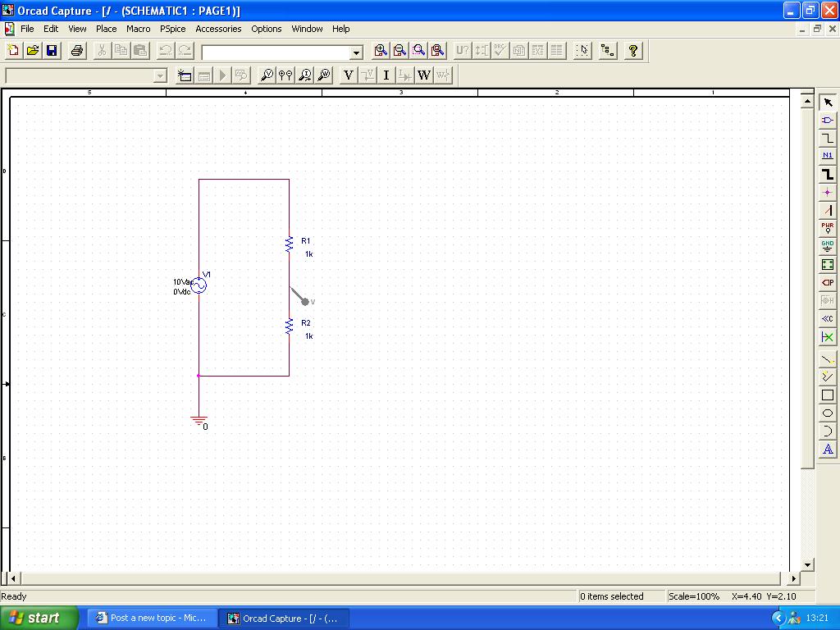Viewport: 840px width, 630px height.
Task: Open the project manager hierarchy icon
Action: (x=608, y=51)
